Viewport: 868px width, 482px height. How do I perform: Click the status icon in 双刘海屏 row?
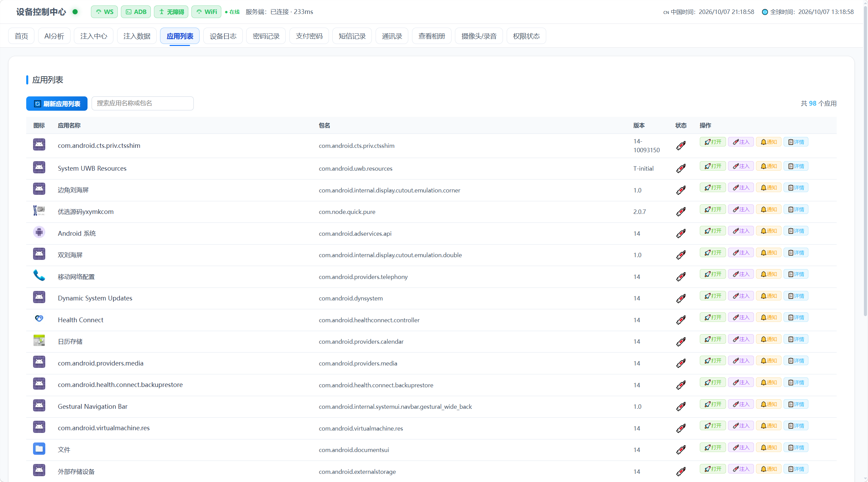681,255
